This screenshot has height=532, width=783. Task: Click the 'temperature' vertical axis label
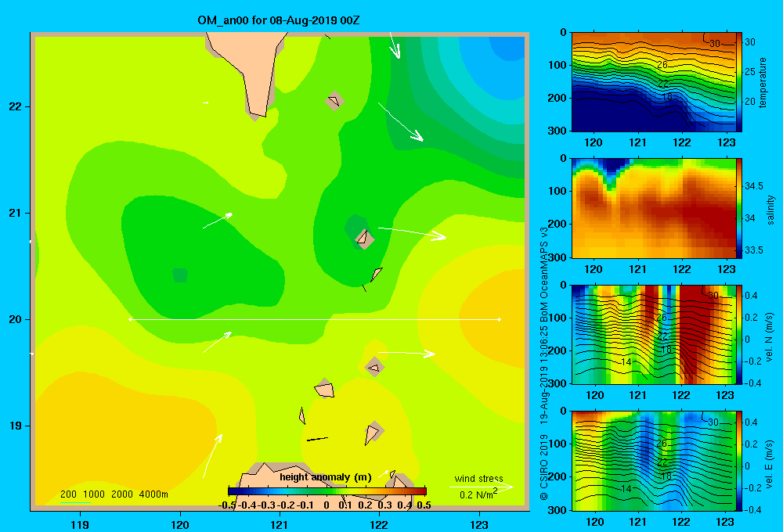[763, 82]
